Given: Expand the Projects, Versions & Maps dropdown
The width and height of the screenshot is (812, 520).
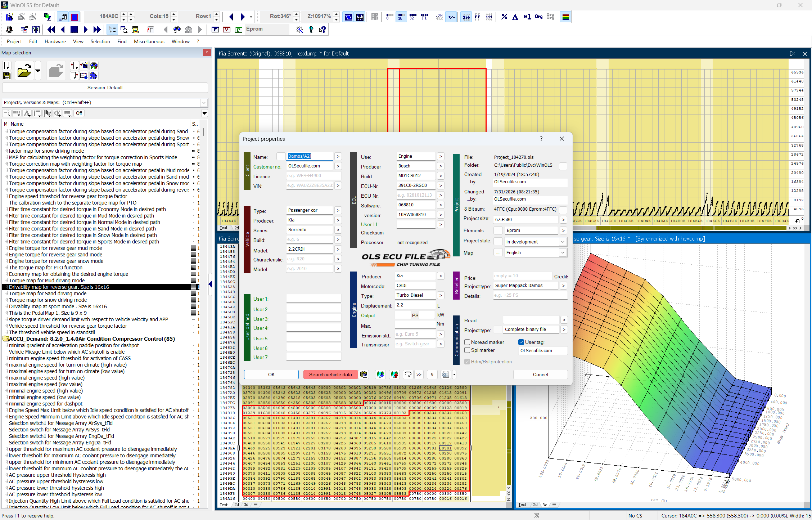Looking at the screenshot, I should point(204,103).
